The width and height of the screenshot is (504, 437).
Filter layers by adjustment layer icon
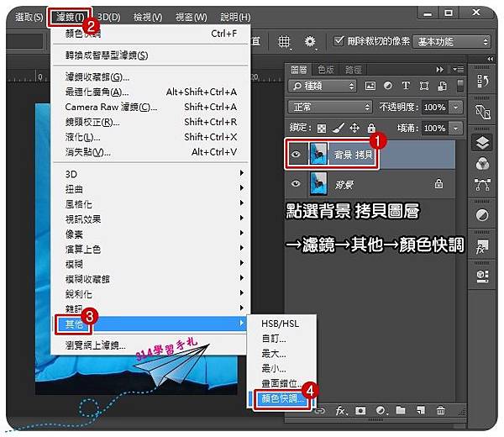(388, 86)
